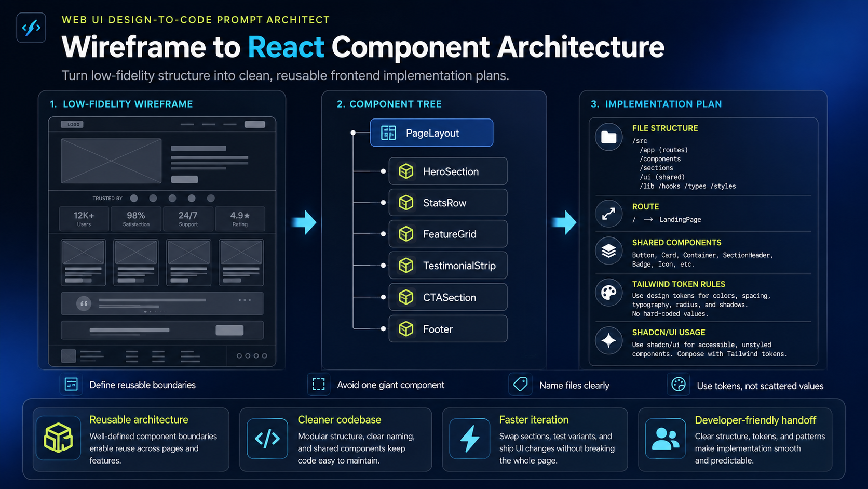Click 'Developer-friendly handoff' card title
This screenshot has height=489, width=868.
[x=755, y=420]
